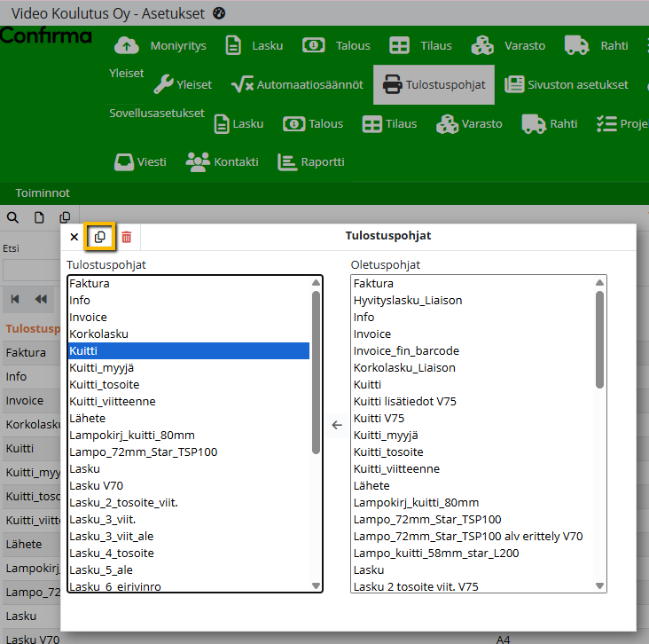Screen dimensions: 649x644
Task: Open Automaatiosäännöt settings
Action: point(297,85)
